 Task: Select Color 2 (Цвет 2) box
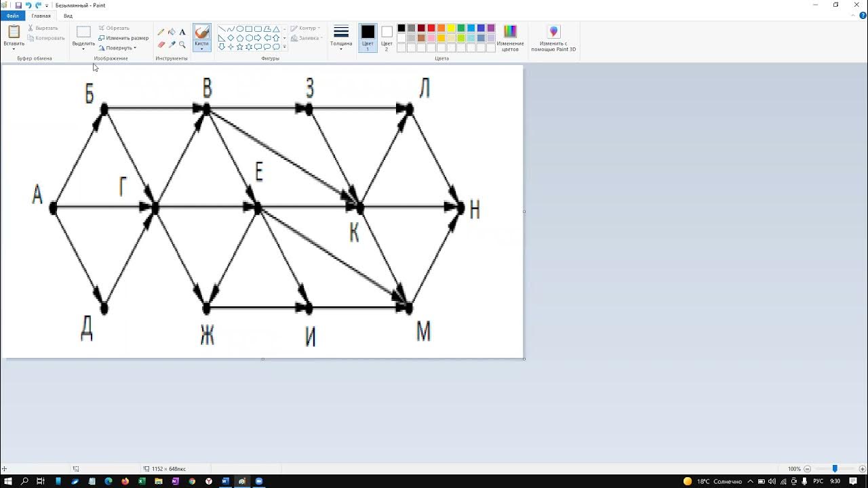(x=387, y=38)
